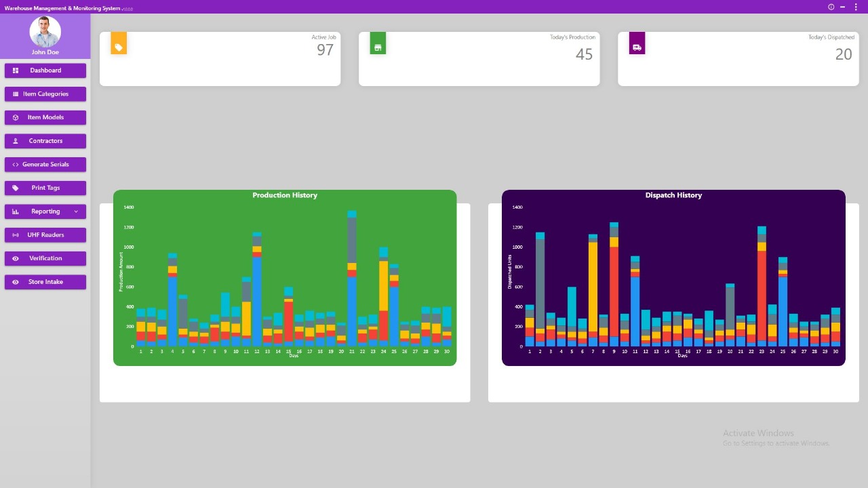Click the grid icon on the Dashboard button
868x488 pixels.
pyautogui.click(x=16, y=70)
